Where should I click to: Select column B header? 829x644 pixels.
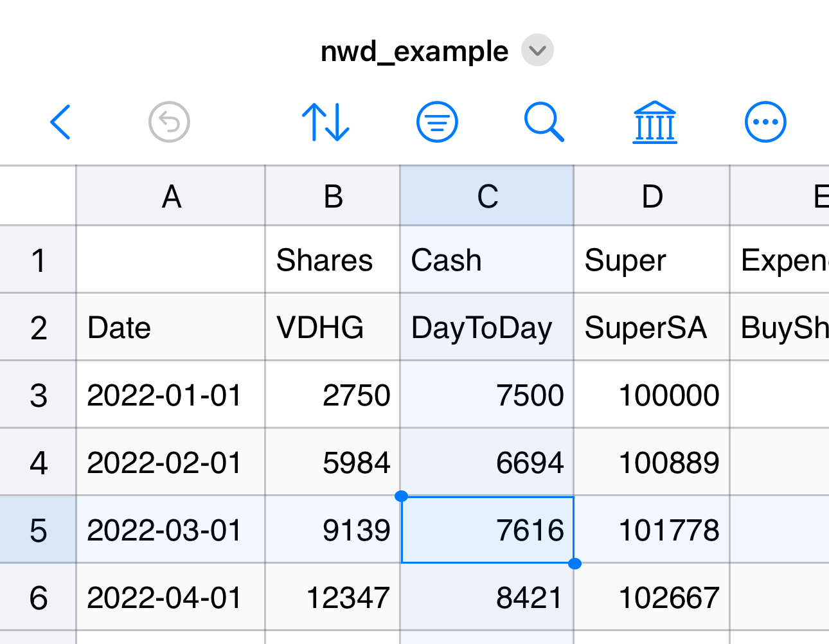pos(333,196)
